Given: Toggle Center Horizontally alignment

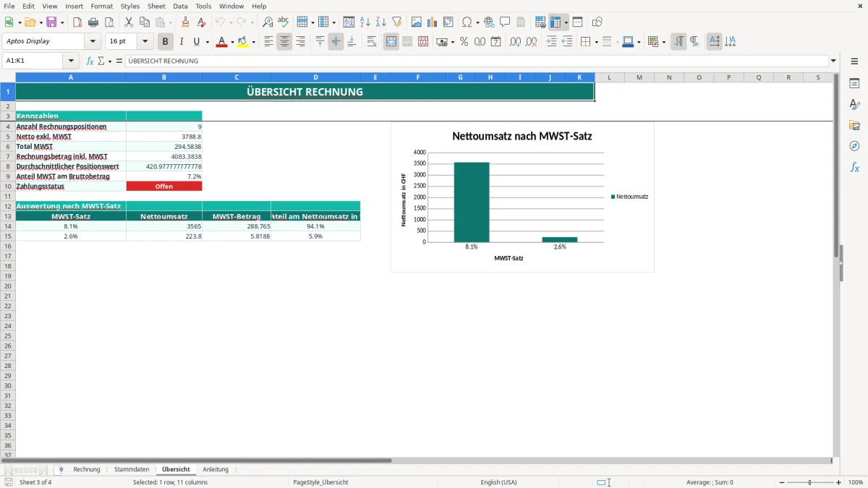Looking at the screenshot, I should click(284, 42).
